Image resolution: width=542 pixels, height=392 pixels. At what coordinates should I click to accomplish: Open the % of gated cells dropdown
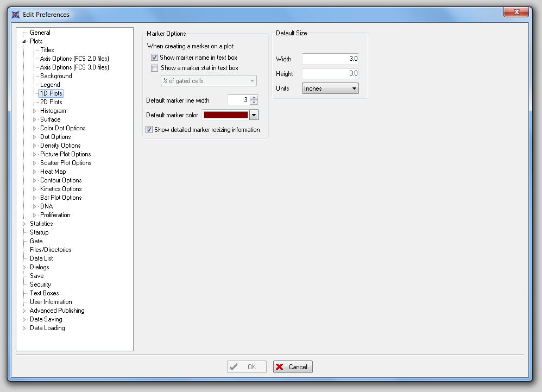pyautogui.click(x=209, y=81)
